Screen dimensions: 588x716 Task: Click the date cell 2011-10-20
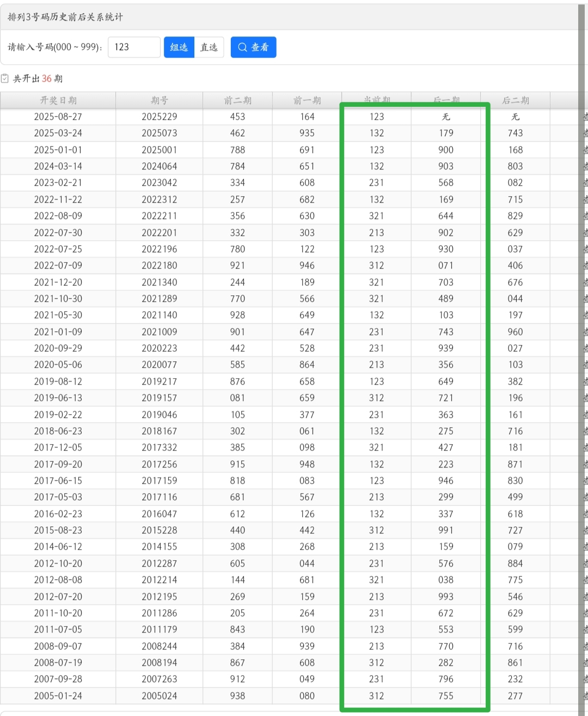click(x=58, y=613)
